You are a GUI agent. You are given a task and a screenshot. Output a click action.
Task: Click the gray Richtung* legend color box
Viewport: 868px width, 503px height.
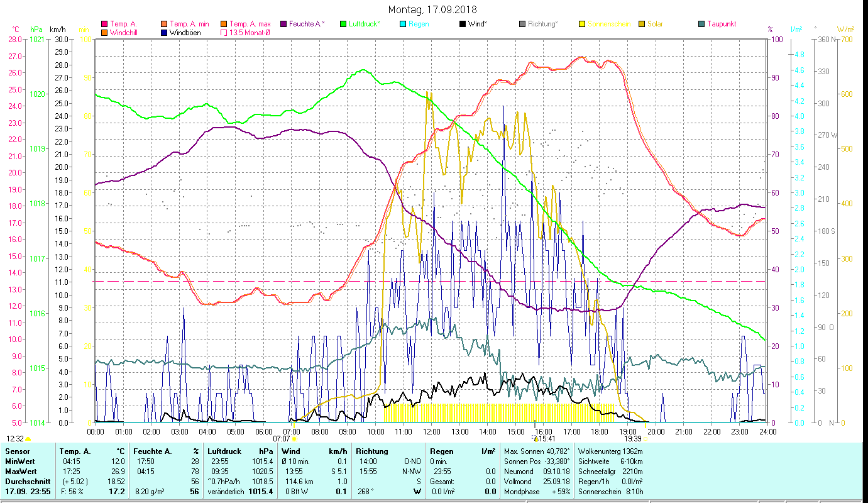(522, 25)
